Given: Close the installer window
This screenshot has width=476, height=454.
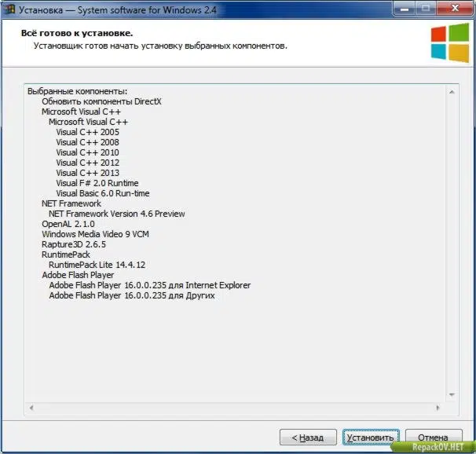Looking at the screenshot, I should click(x=455, y=9).
